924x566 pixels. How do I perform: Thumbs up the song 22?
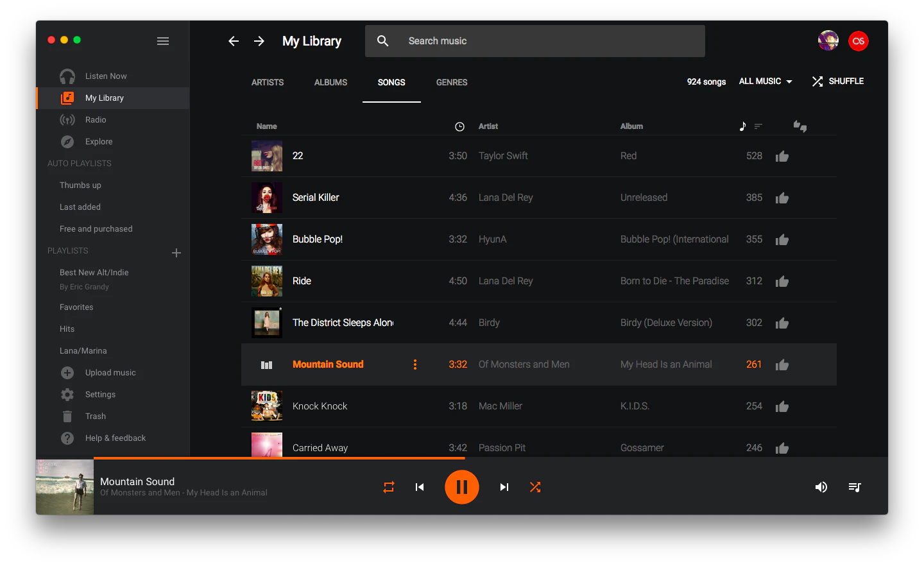click(782, 156)
